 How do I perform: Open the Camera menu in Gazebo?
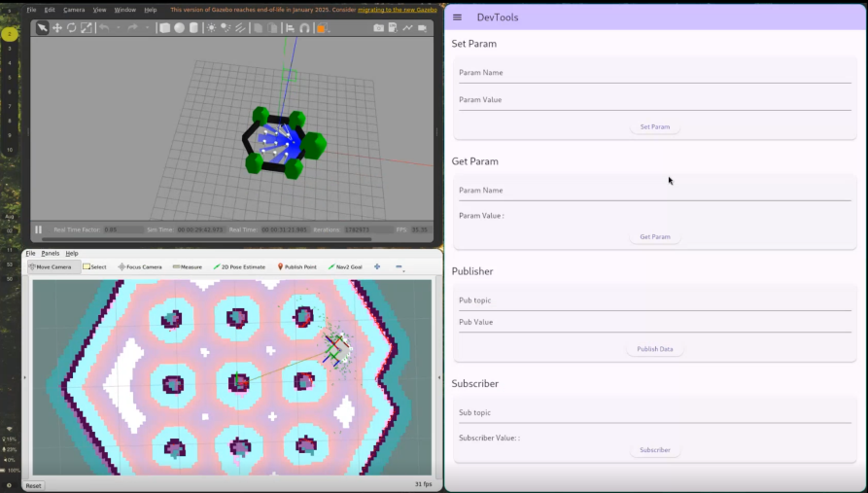(x=74, y=10)
